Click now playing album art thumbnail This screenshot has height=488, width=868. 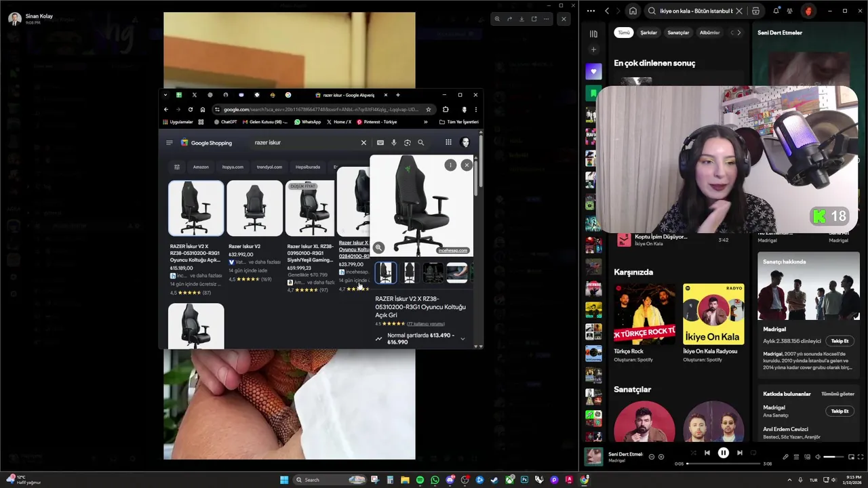coord(594,457)
